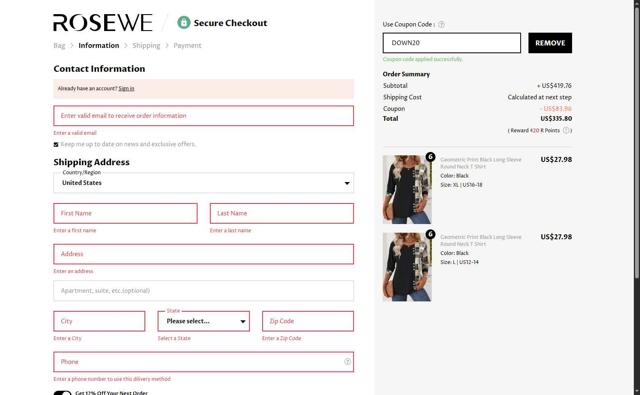
Task: Click the Coupon discount amount
Action: click(556, 109)
